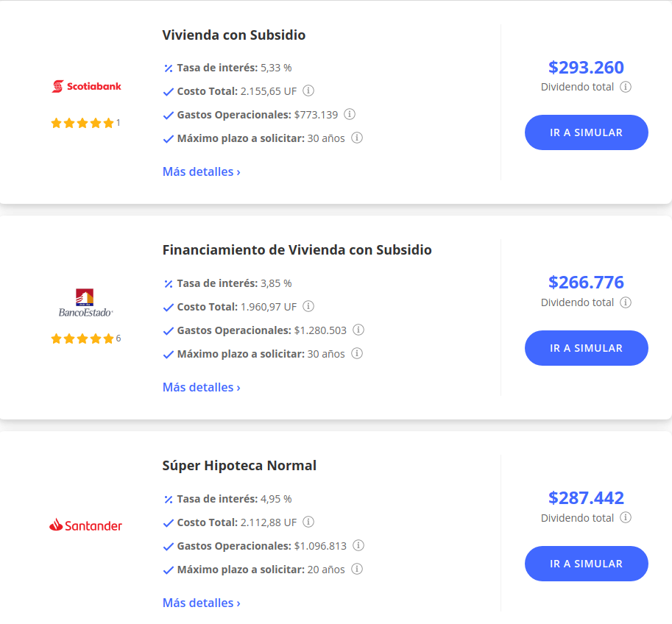Screen dimensions: 672x624
Task: Click IR A SIMULAR for BancoEstado offer
Action: 587,348
